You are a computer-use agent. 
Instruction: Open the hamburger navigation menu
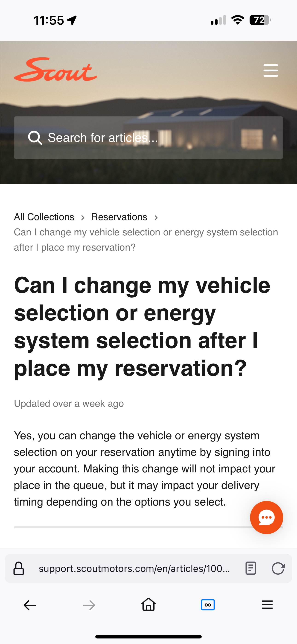271,70
